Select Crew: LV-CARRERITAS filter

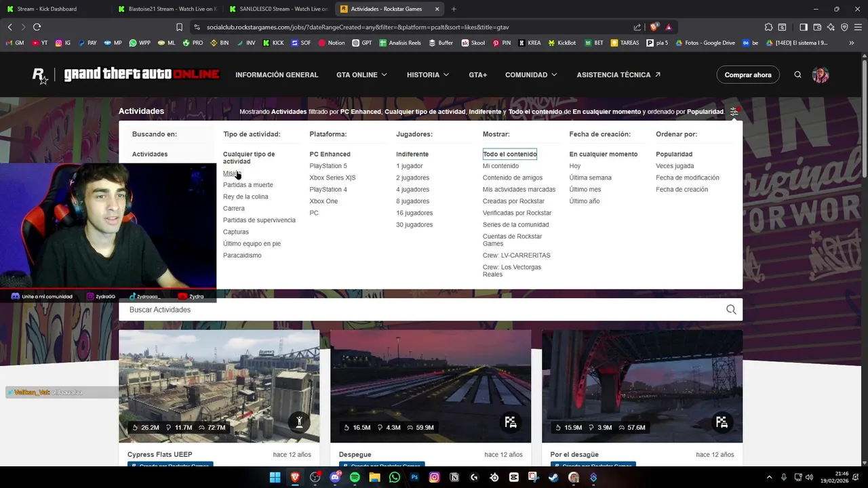click(517, 256)
